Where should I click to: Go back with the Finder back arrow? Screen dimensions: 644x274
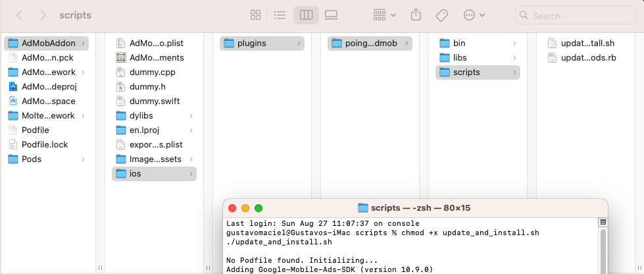click(19, 16)
